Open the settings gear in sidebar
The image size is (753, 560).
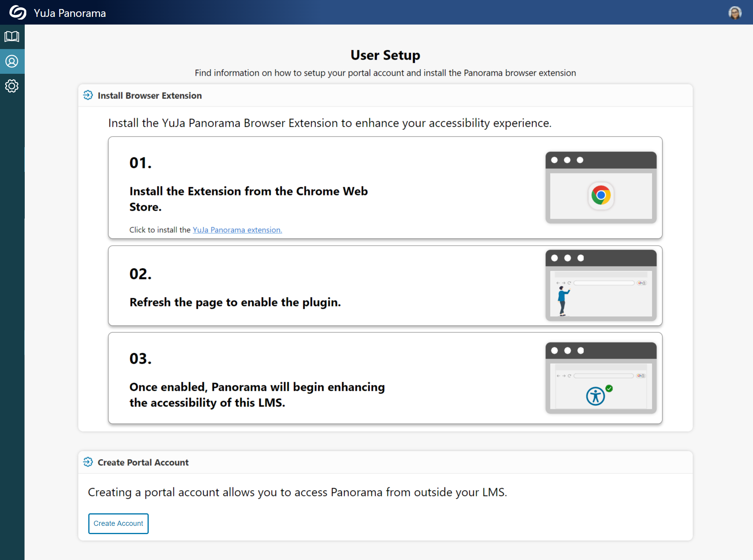(x=12, y=86)
